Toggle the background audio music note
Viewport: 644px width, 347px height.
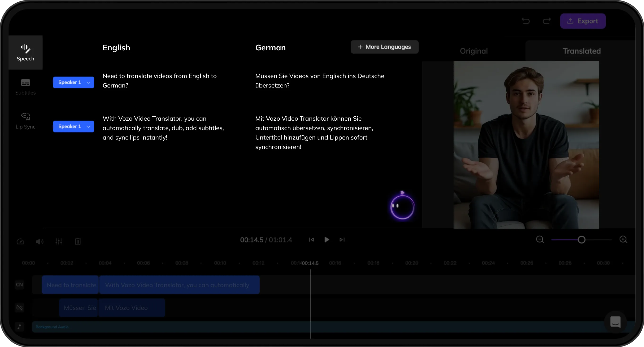(x=19, y=327)
